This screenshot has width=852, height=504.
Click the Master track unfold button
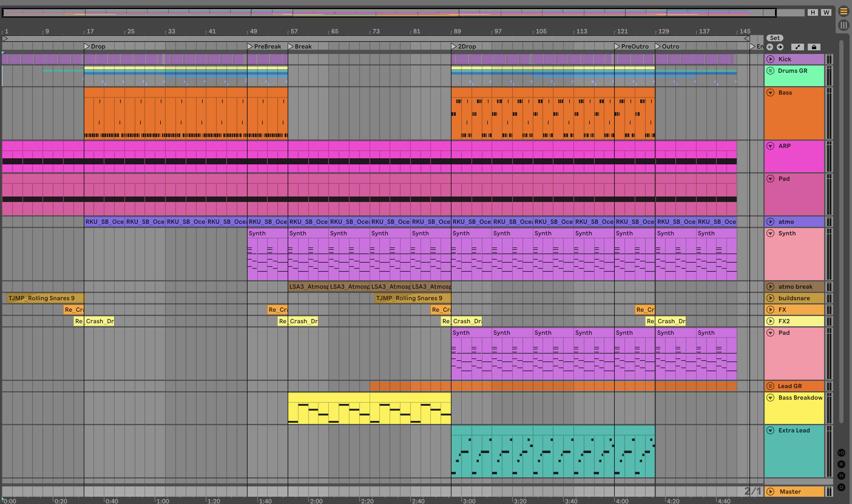click(x=770, y=492)
